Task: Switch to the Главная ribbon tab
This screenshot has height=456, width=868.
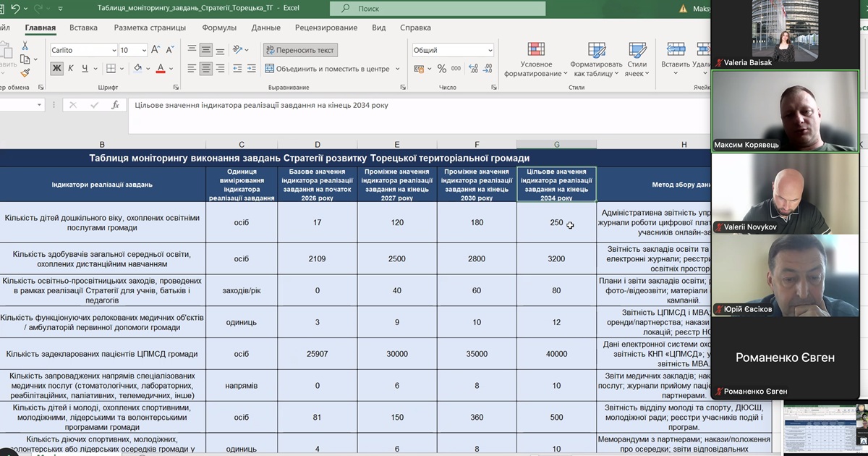Action: click(x=41, y=28)
